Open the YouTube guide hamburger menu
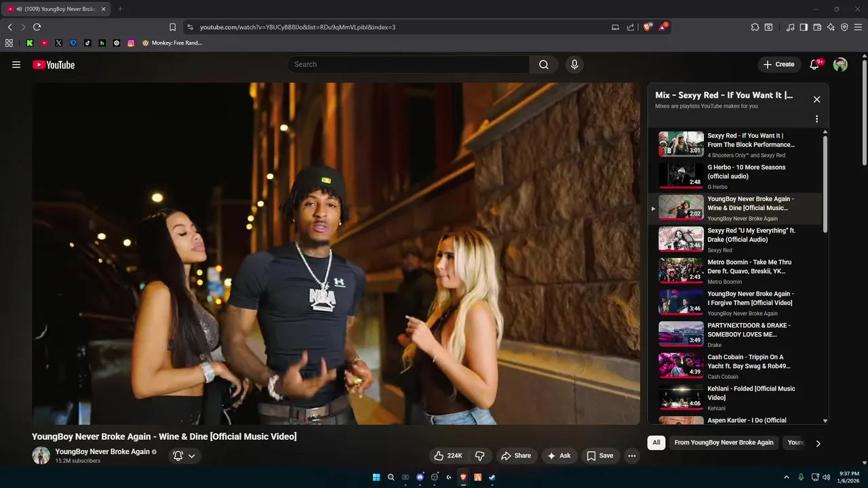 tap(16, 64)
